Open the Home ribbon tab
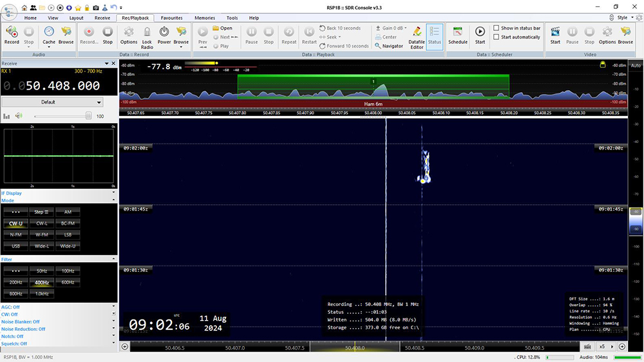The image size is (644, 362). 30,18
